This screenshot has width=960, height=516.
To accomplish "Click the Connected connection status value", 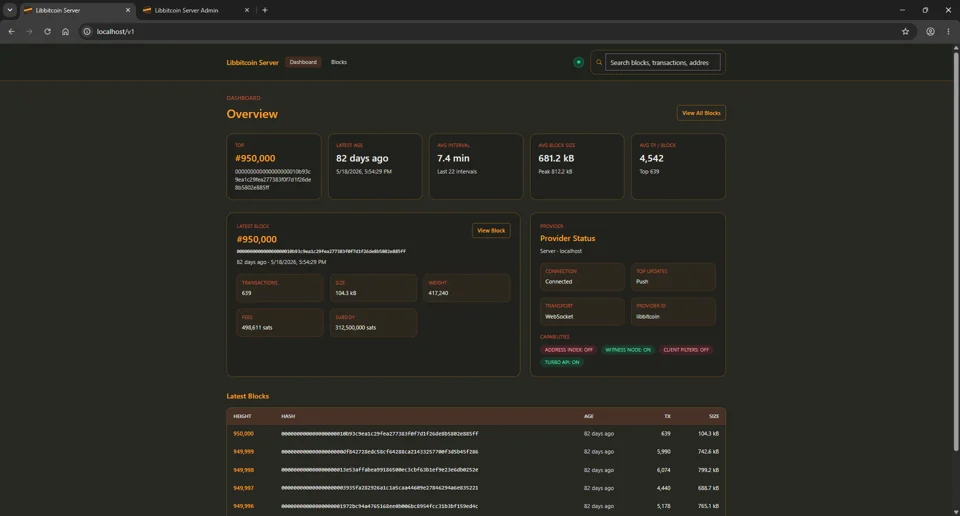I will (558, 282).
